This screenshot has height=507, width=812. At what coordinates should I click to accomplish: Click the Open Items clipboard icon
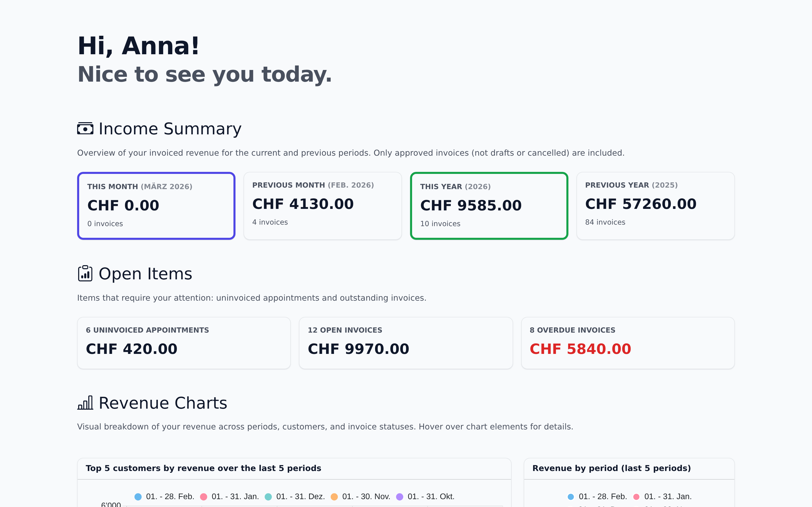85,274
